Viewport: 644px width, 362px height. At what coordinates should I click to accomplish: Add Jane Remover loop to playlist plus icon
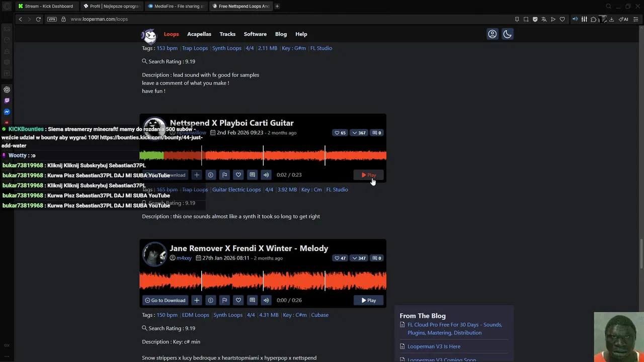pyautogui.click(x=197, y=300)
